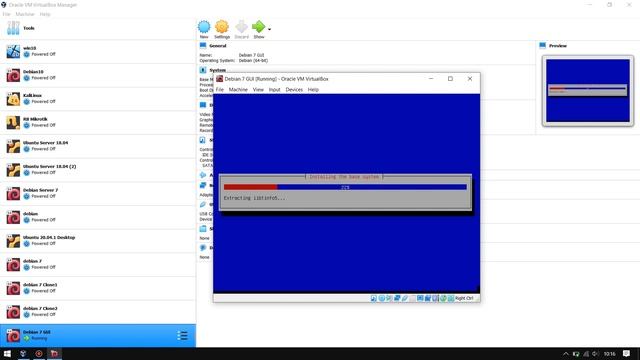Image resolution: width=640 pixels, height=360 pixels.
Task: Select Debian Server 7 in the list
Action: 98,194
